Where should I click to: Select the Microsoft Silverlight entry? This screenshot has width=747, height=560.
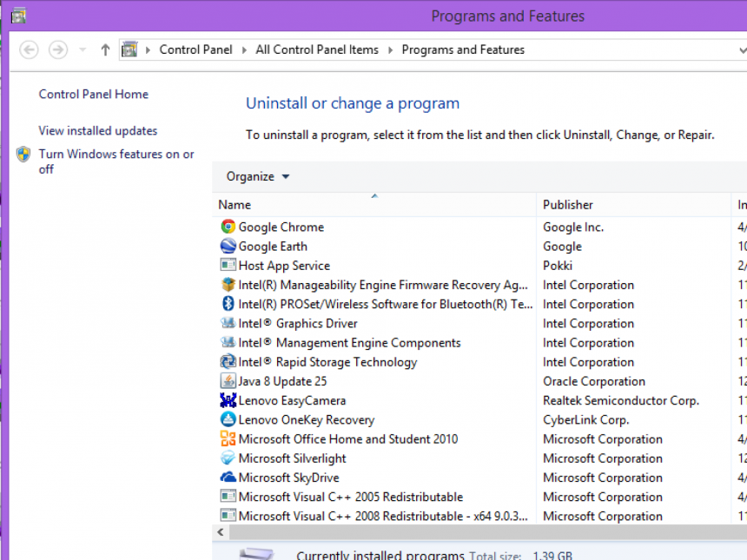[292, 458]
